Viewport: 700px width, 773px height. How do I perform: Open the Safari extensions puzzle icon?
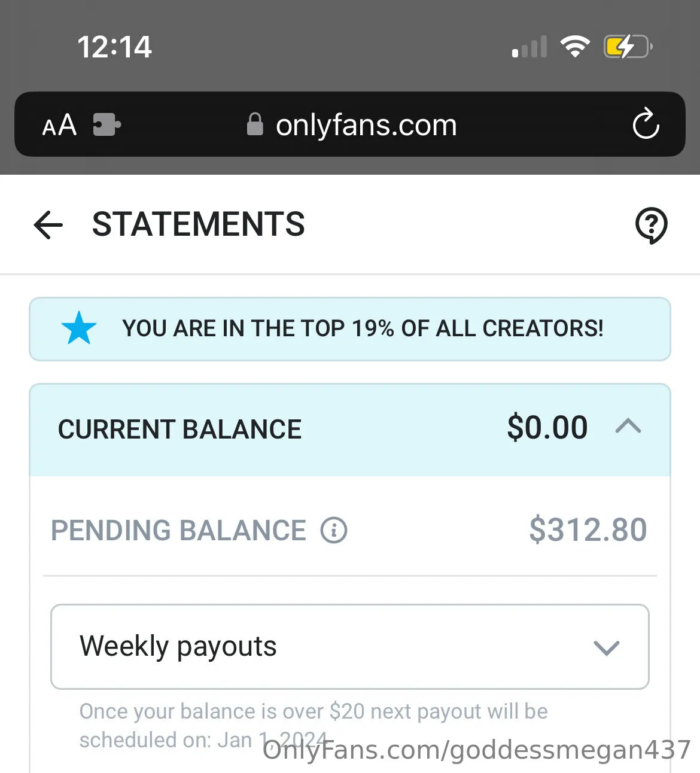tap(107, 125)
